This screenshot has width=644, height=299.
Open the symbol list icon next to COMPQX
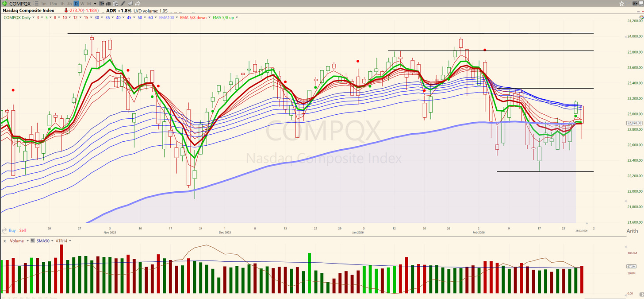point(36,4)
